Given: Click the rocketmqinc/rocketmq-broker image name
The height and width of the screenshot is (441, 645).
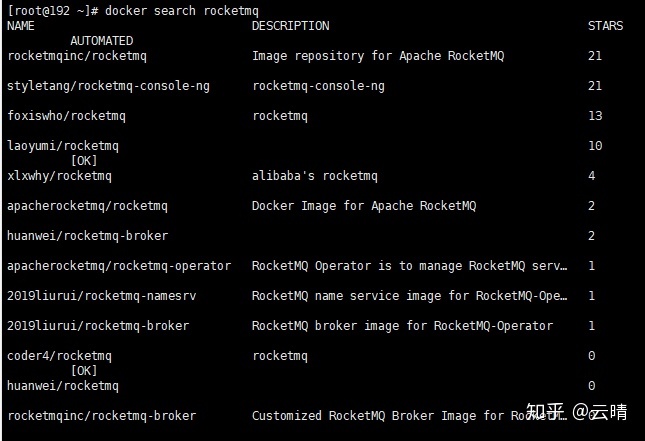Looking at the screenshot, I should (x=102, y=416).
